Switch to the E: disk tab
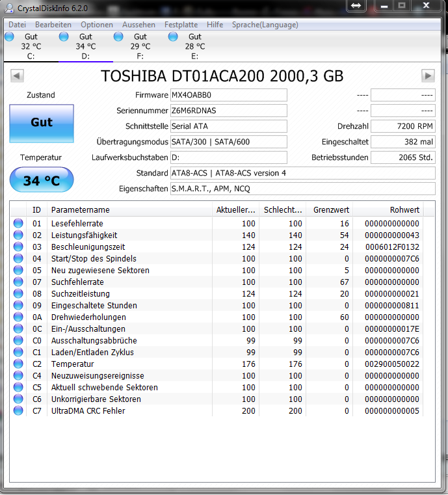The image size is (448, 495). coord(194,46)
